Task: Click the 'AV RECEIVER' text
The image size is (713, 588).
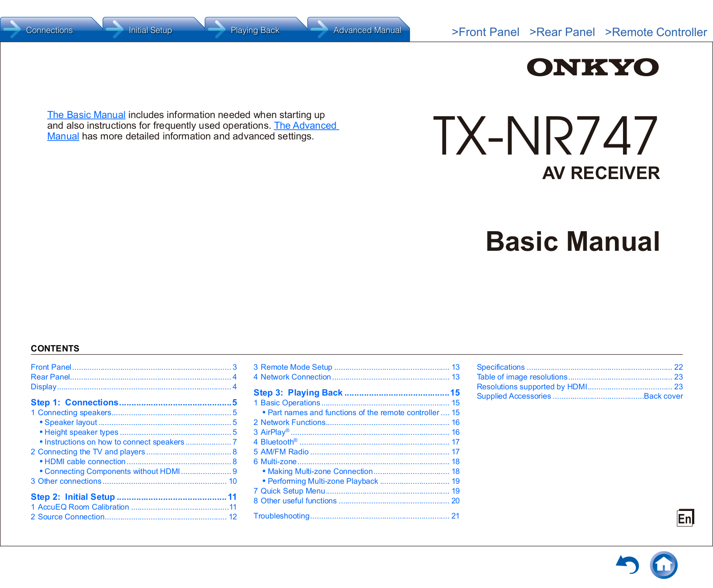Action: click(x=601, y=173)
